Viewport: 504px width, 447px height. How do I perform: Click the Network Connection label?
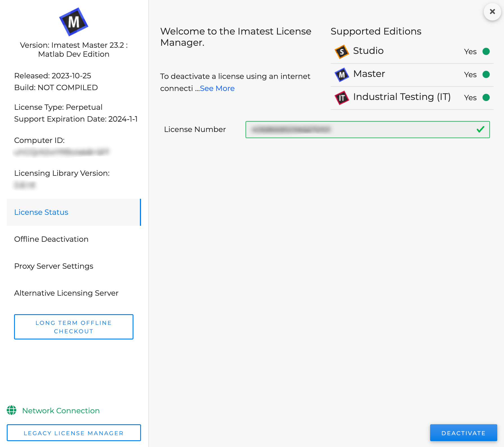(x=61, y=410)
